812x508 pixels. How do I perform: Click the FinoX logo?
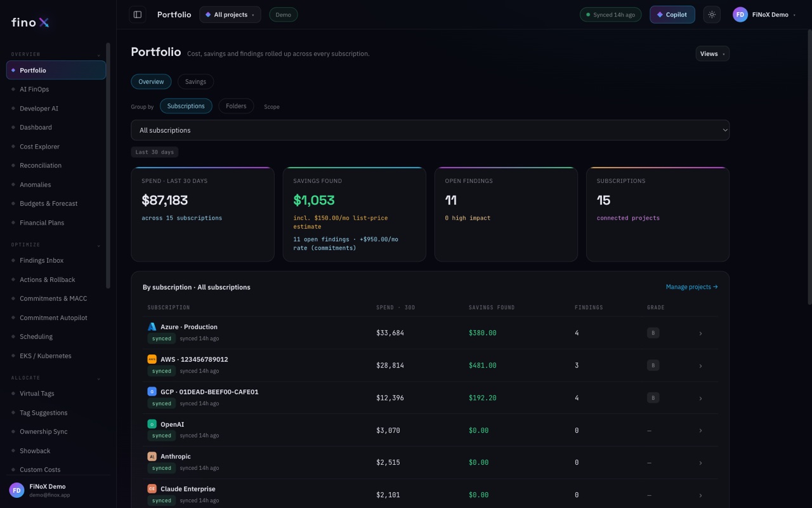pos(30,22)
